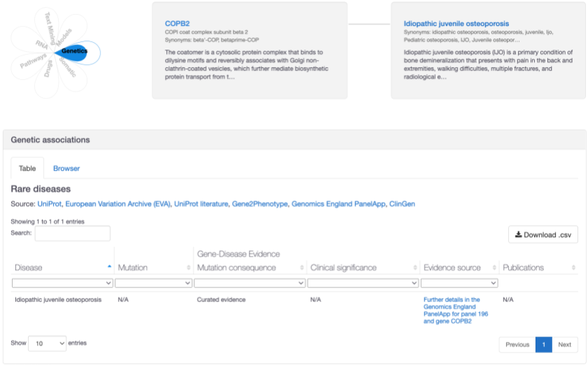The image size is (588, 365).
Task: Open the Mutation filter dropdown
Action: pos(154,283)
